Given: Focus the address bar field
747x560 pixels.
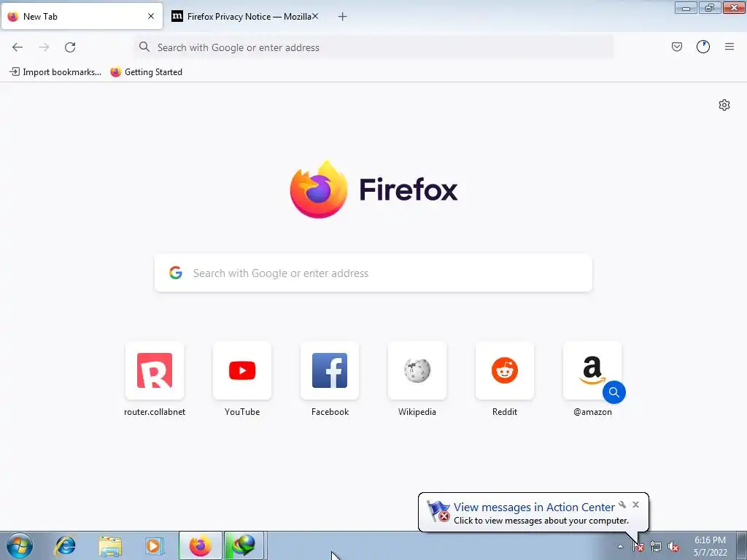Looking at the screenshot, I should pos(374,47).
